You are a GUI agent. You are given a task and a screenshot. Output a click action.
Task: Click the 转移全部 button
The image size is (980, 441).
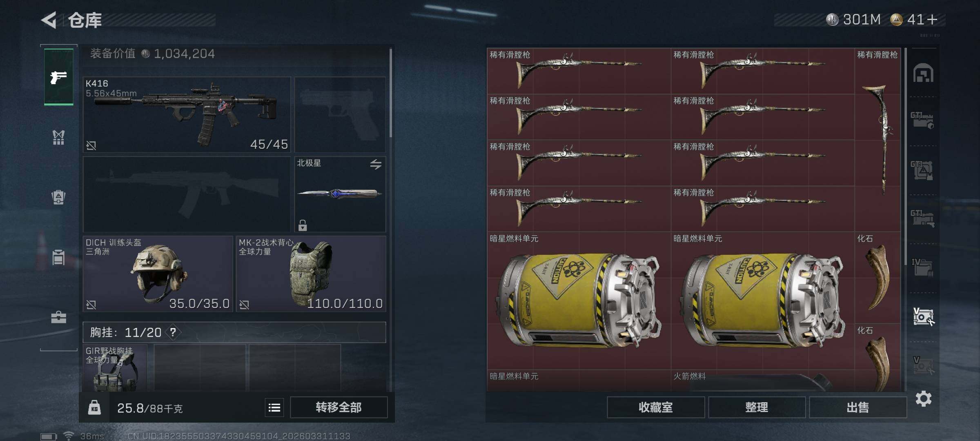[x=339, y=408]
